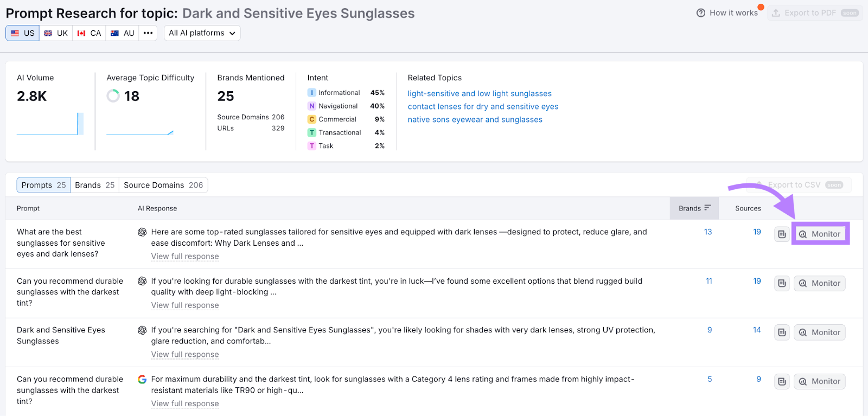This screenshot has height=416, width=868.
Task: Switch to the Brands tab
Action: 94,185
